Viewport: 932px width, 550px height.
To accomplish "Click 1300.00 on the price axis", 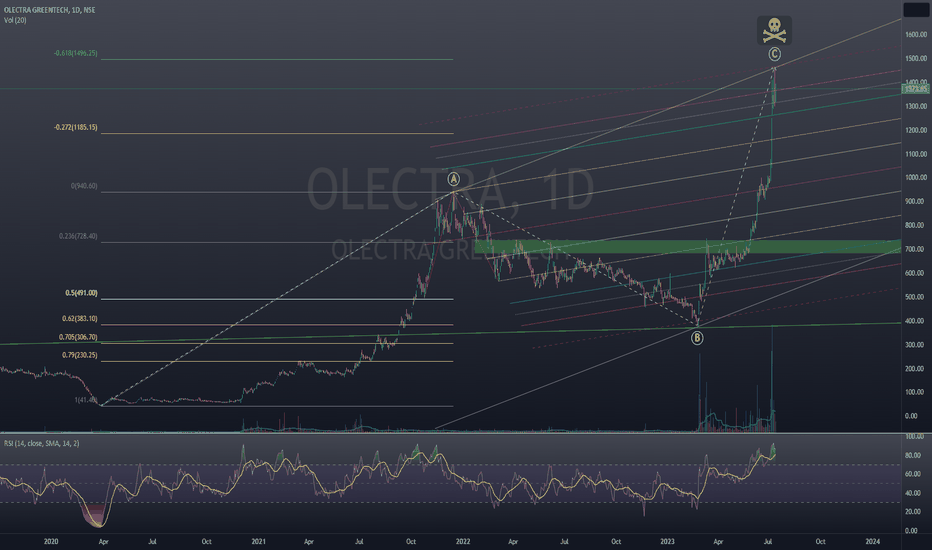I will tap(916, 106).
